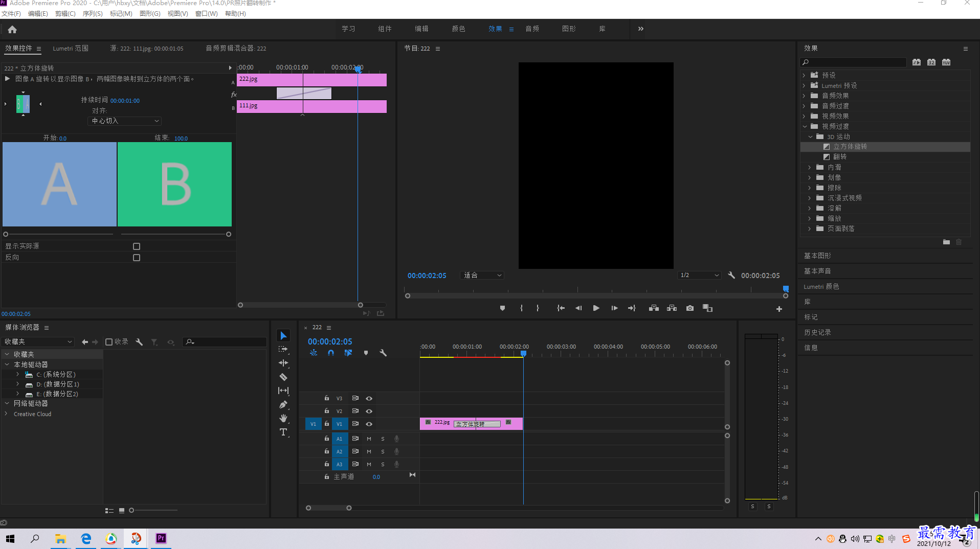Switch to the Lumetri 范围 tab
Viewport: 980px width, 549px height.
click(71, 49)
